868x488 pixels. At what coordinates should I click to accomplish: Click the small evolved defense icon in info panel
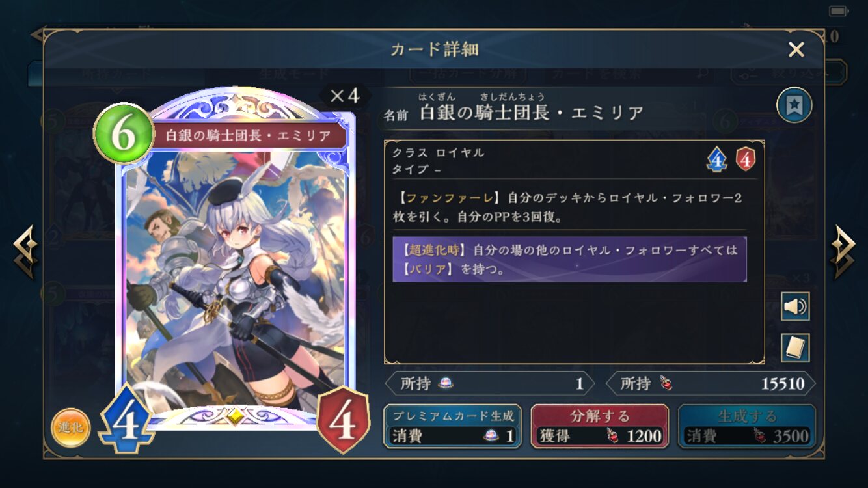click(x=746, y=159)
